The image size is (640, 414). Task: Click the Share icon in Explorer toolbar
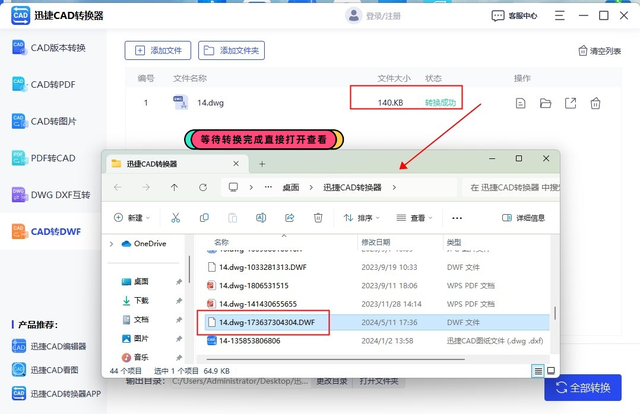pyautogui.click(x=290, y=218)
